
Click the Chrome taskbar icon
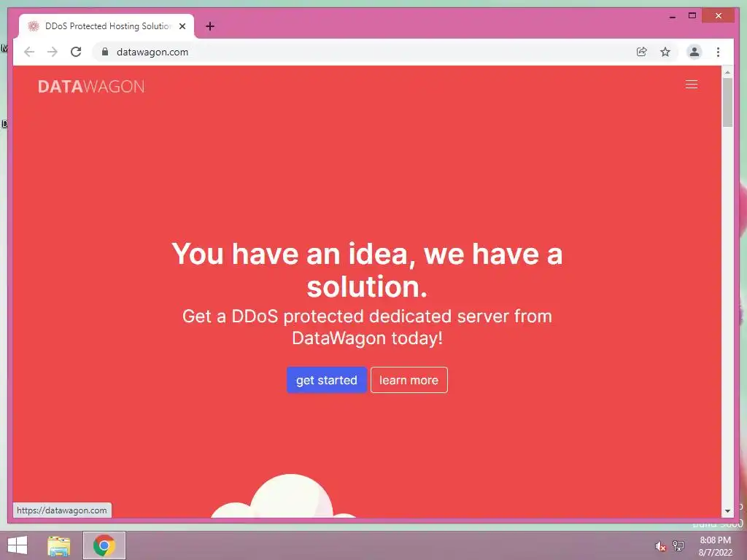[x=104, y=545]
